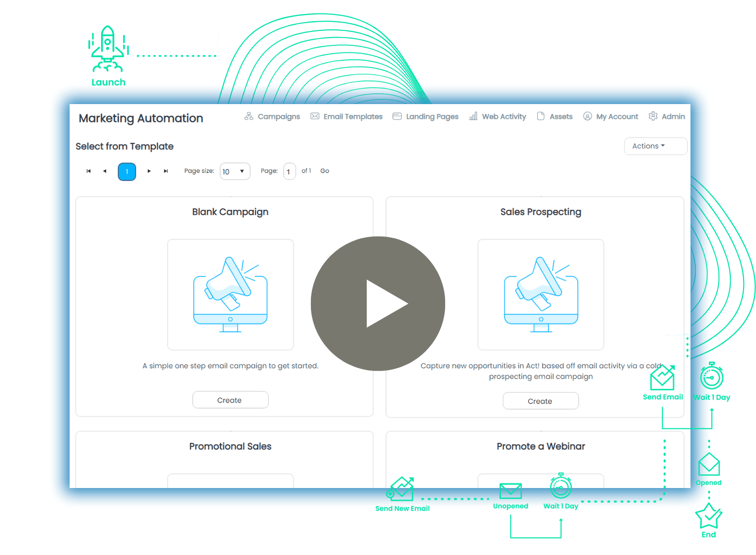Go to previous page arrow

(105, 171)
